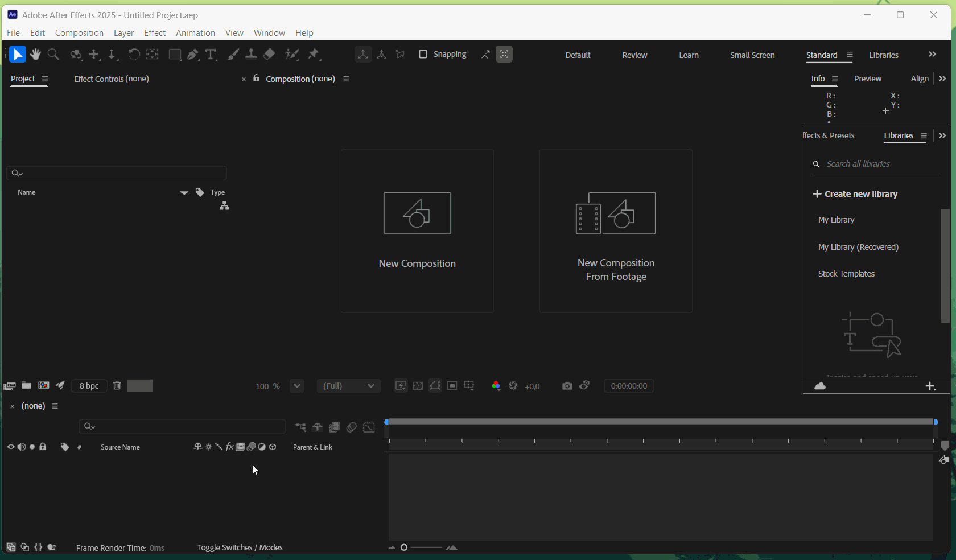Click the Interpret Footage icon in Project panel

tap(9, 386)
